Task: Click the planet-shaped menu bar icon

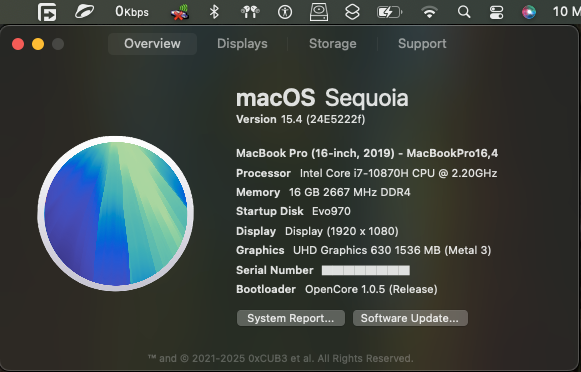Action: tap(84, 12)
